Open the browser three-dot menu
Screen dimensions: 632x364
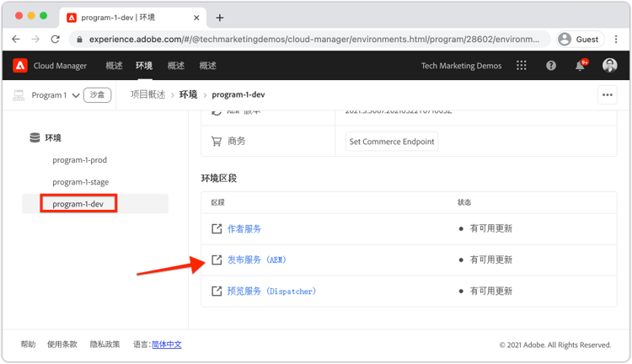coord(616,39)
